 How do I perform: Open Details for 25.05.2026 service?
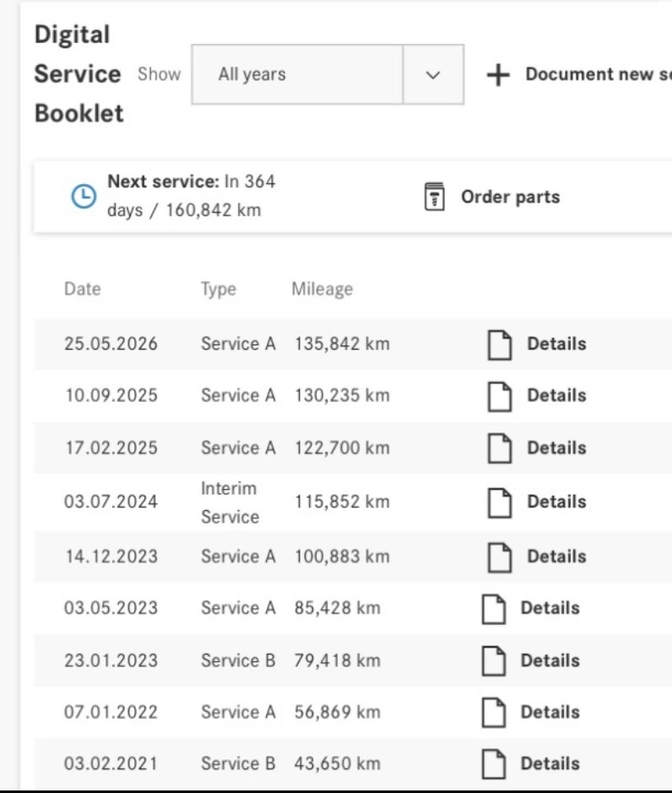(556, 344)
